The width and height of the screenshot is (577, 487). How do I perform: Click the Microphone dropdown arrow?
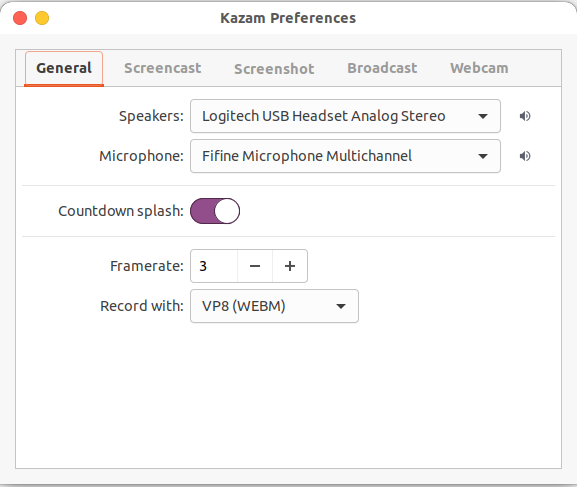[483, 156]
